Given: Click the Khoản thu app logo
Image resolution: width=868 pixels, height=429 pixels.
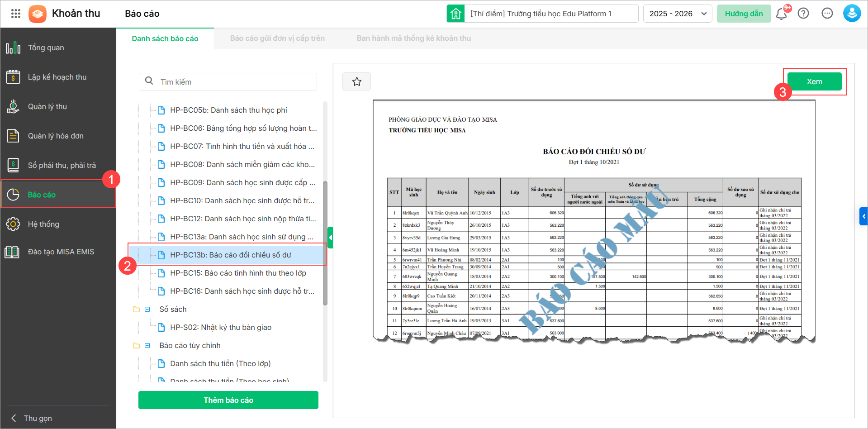Looking at the screenshot, I should pyautogui.click(x=38, y=14).
